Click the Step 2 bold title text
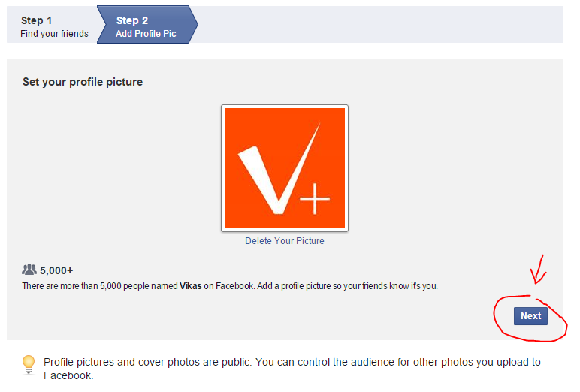Screen dimensions: 580x392 point(132,20)
